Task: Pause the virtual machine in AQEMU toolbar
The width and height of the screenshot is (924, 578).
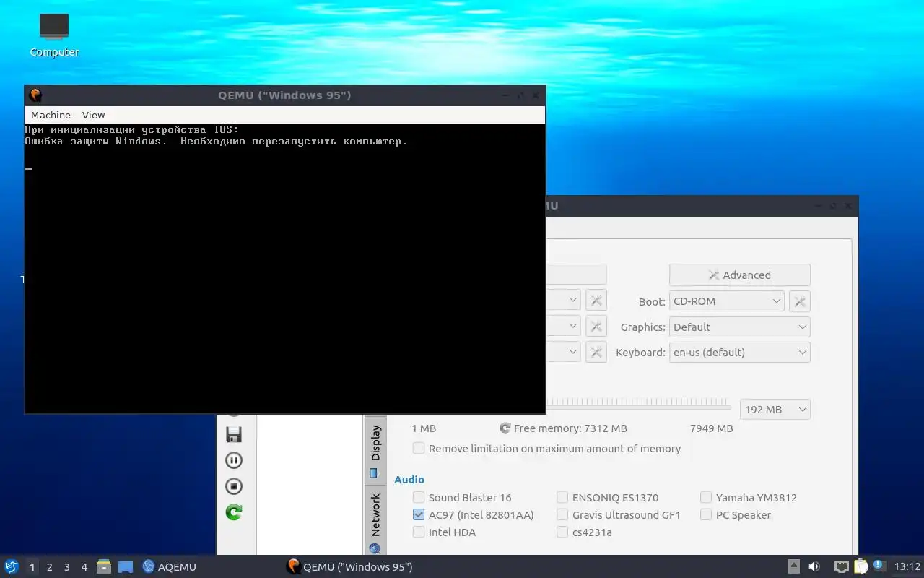Action: tap(234, 460)
